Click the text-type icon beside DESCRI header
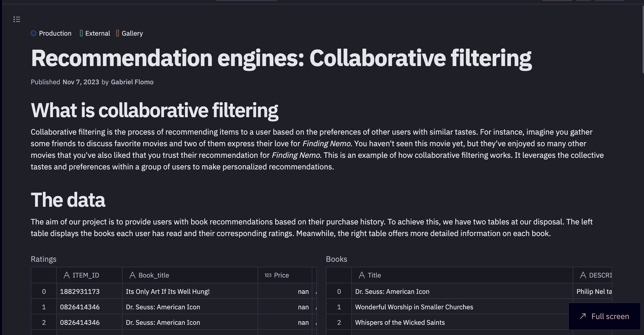 [583, 275]
